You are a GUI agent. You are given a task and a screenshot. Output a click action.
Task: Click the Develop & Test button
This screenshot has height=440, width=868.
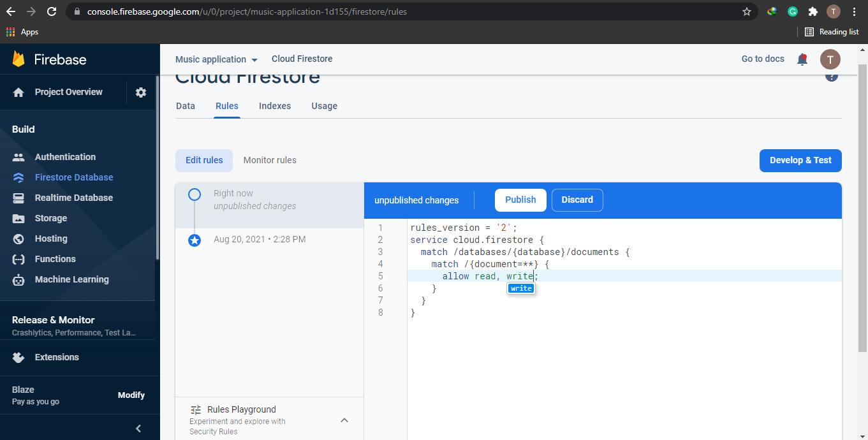(800, 160)
